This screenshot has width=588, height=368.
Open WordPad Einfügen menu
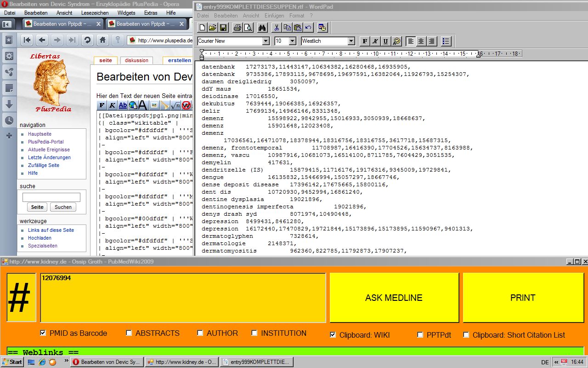click(274, 16)
